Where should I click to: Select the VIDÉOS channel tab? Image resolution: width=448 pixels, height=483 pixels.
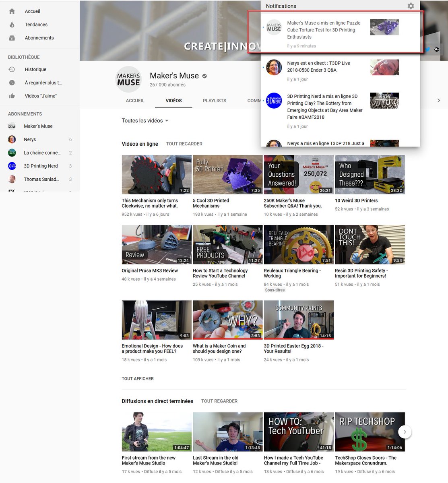[173, 101]
